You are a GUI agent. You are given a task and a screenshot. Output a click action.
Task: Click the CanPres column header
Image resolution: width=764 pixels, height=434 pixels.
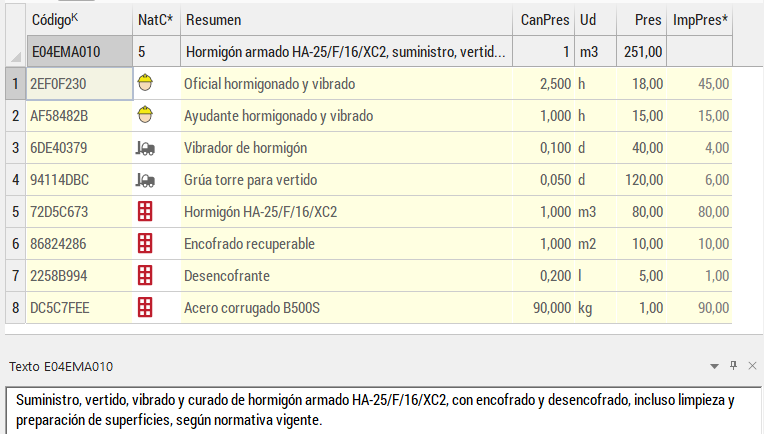545,20
